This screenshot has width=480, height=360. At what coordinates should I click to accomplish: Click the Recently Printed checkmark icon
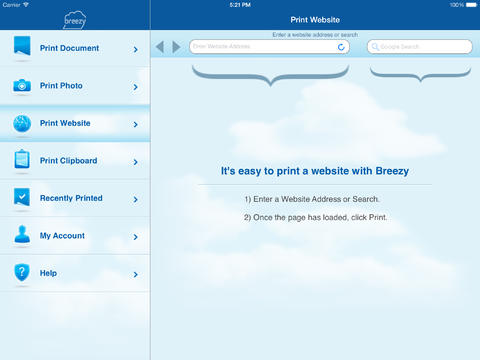tap(22, 197)
